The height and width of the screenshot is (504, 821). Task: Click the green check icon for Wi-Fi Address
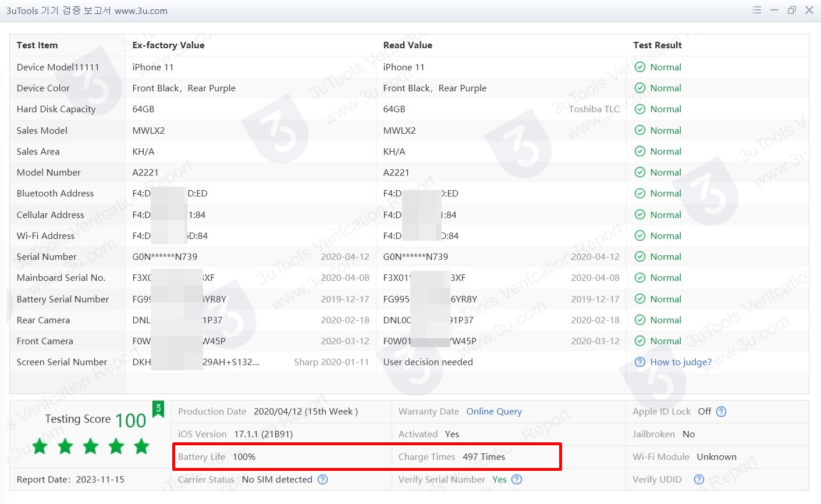point(640,235)
